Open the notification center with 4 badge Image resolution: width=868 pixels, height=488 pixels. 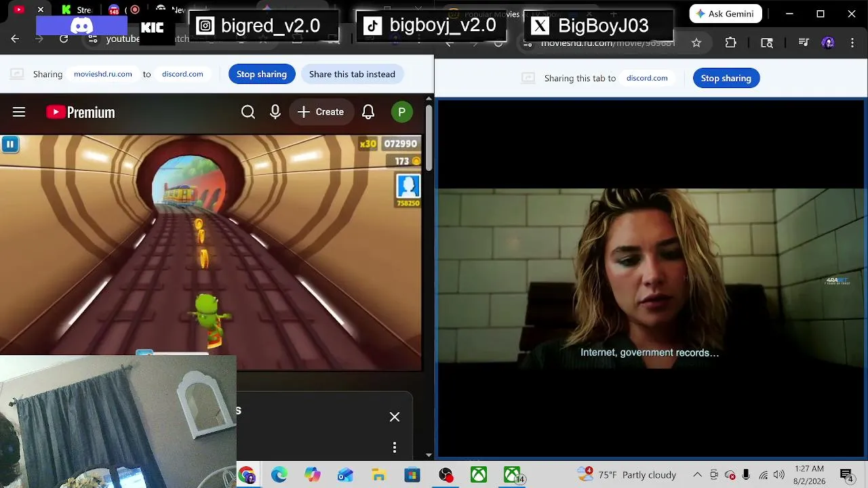coord(847,475)
